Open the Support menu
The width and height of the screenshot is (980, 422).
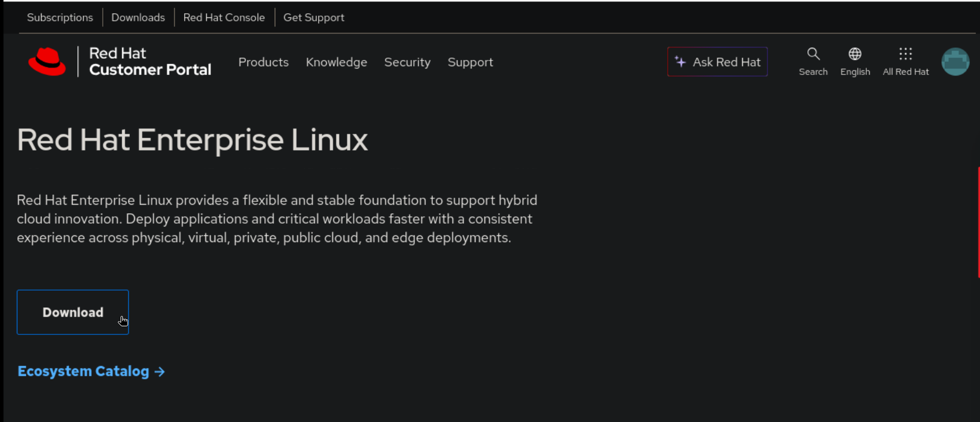tap(470, 62)
